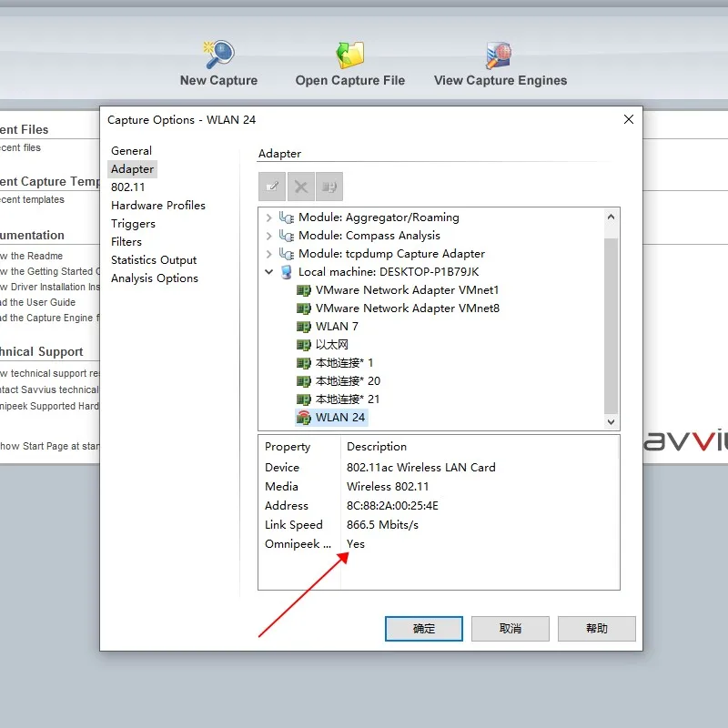
Task: Select VMware Network Adapter VMnet1 row
Action: point(407,290)
